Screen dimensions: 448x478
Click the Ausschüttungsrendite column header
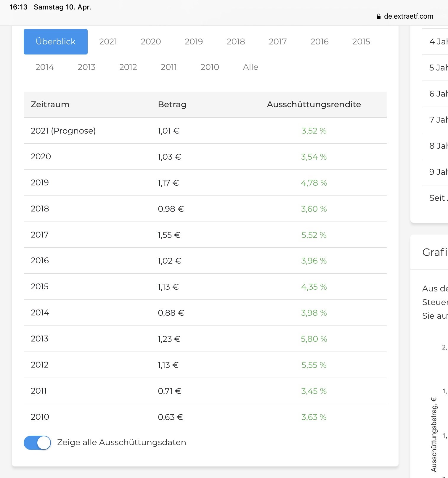pyautogui.click(x=314, y=105)
